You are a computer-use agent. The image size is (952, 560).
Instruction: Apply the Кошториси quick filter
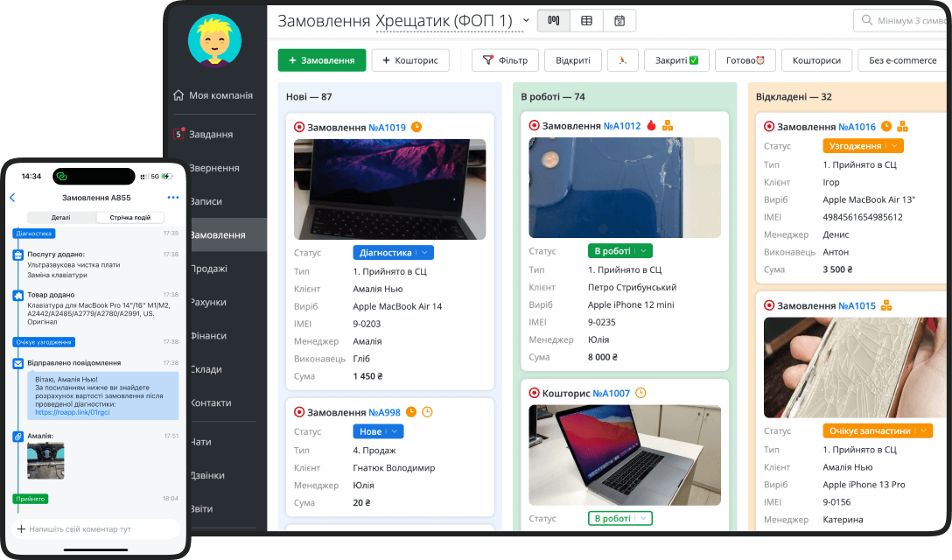[x=816, y=60]
